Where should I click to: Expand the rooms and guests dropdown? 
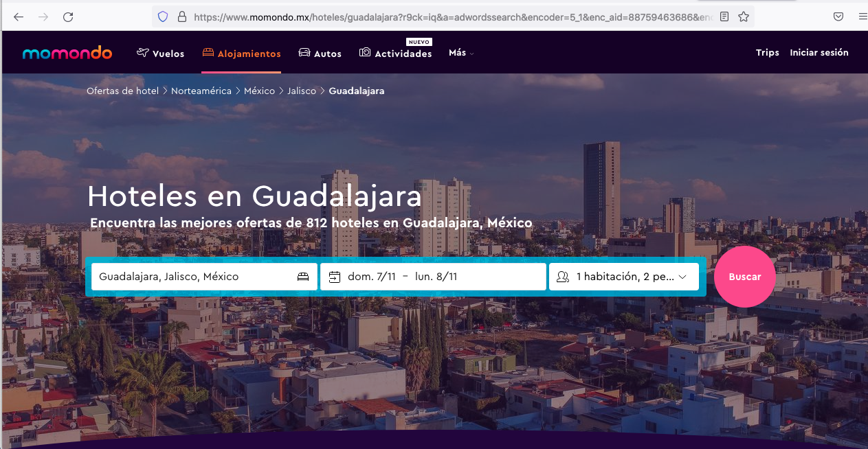624,277
